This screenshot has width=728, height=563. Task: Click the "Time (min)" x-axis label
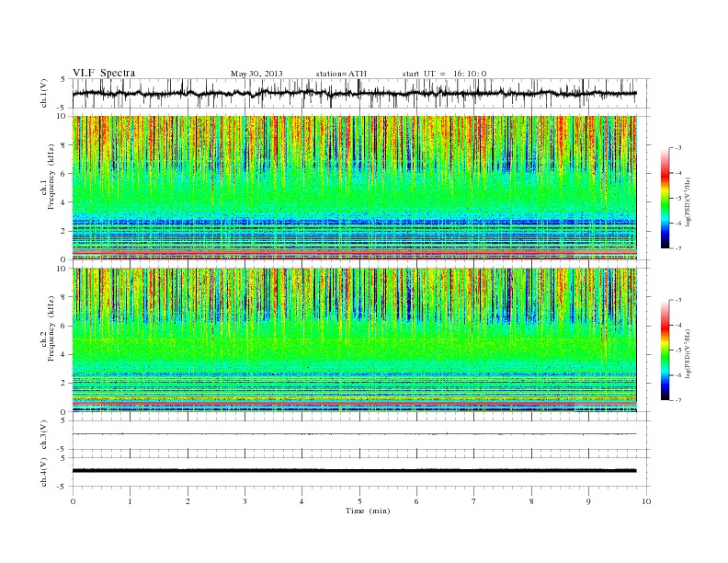coord(368,511)
